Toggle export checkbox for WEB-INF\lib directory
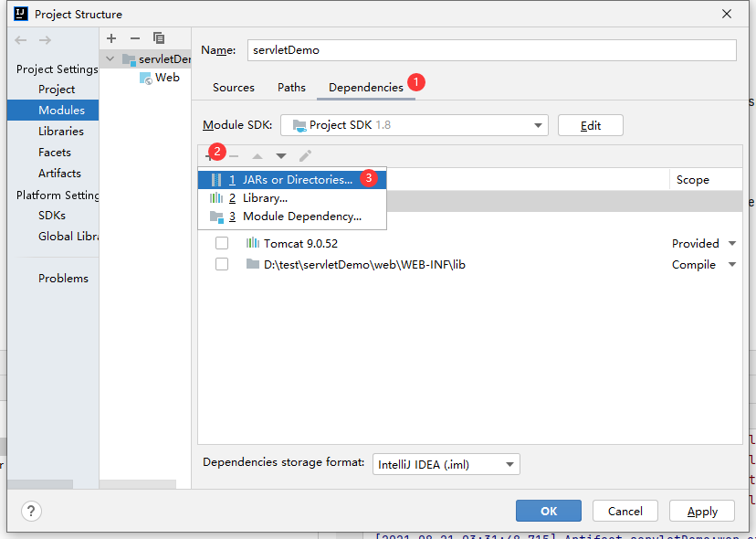Screen dimensions: 756x539 [x=222, y=264]
